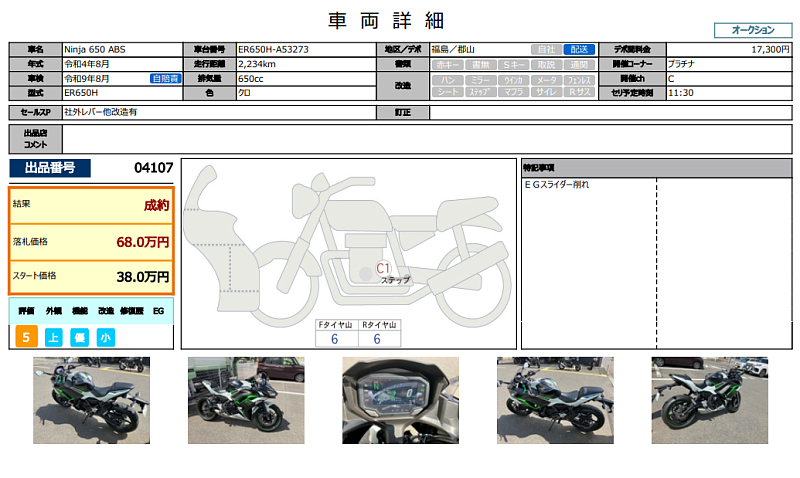
Task: Click the 出品店コメント comment field
Action: pos(427,139)
